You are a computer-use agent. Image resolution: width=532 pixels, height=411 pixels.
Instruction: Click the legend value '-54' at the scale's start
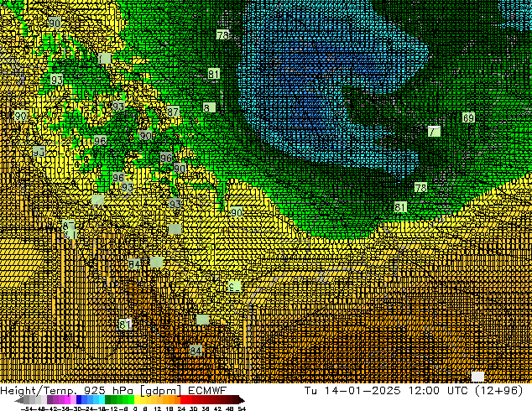(27, 408)
